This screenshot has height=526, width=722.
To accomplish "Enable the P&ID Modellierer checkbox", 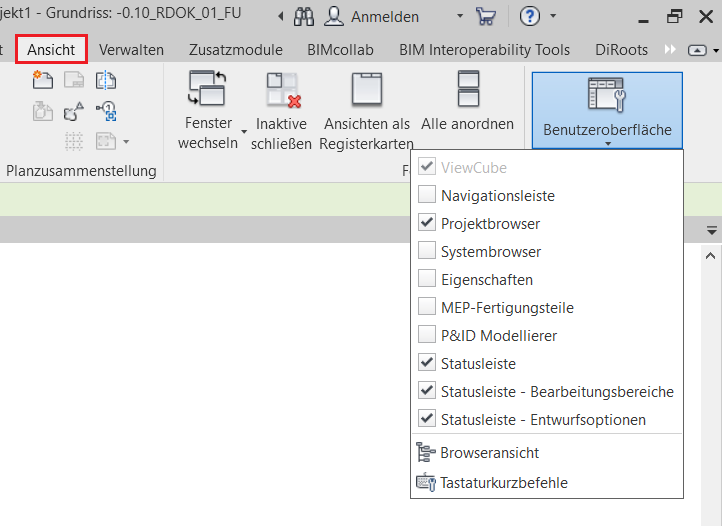I will pyautogui.click(x=427, y=334).
